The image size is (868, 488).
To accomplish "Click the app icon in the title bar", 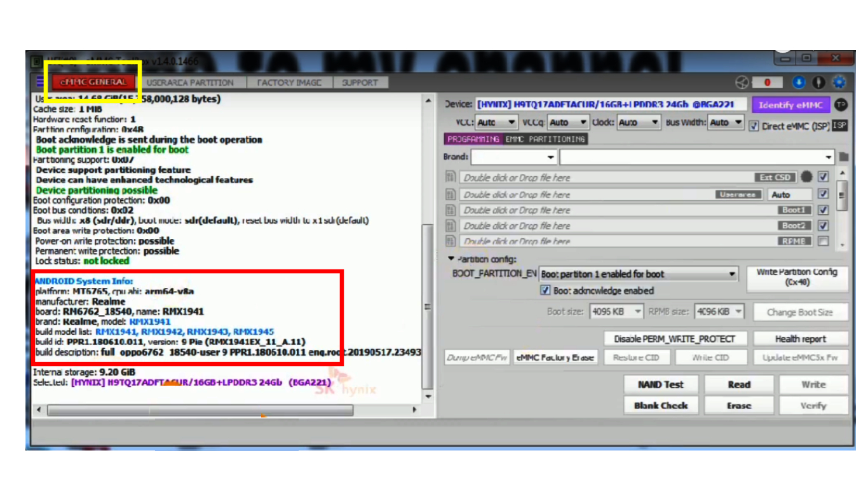I will 37,61.
